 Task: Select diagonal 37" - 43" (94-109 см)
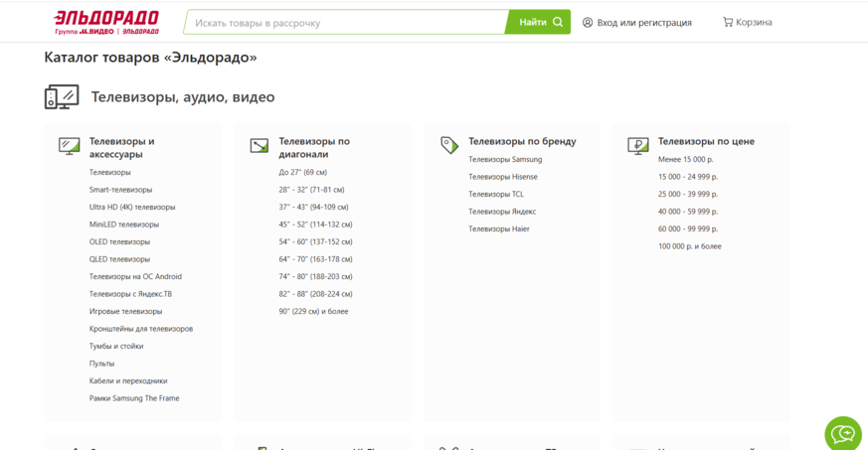click(x=314, y=208)
